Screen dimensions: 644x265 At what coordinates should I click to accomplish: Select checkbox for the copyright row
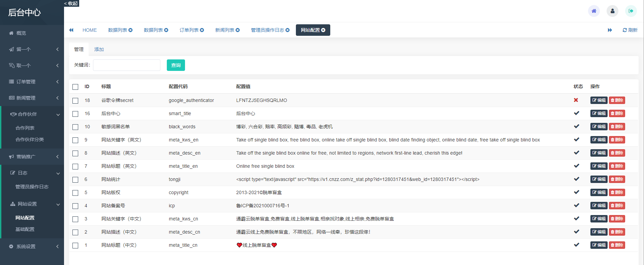(x=75, y=193)
